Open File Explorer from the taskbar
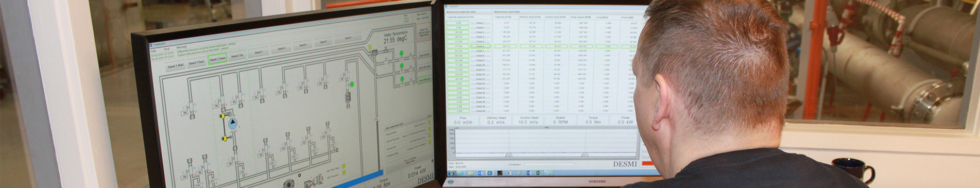 pyautogui.click(x=471, y=173)
